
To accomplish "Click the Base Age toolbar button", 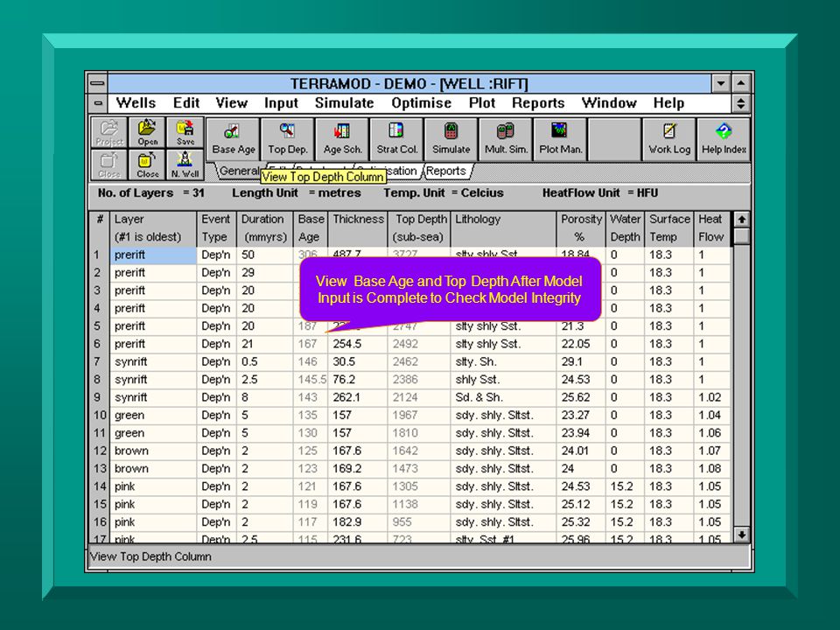I will click(x=233, y=139).
